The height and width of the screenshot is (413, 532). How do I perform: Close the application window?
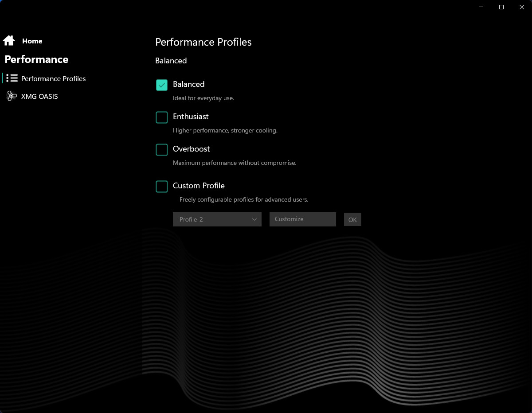pyautogui.click(x=522, y=7)
